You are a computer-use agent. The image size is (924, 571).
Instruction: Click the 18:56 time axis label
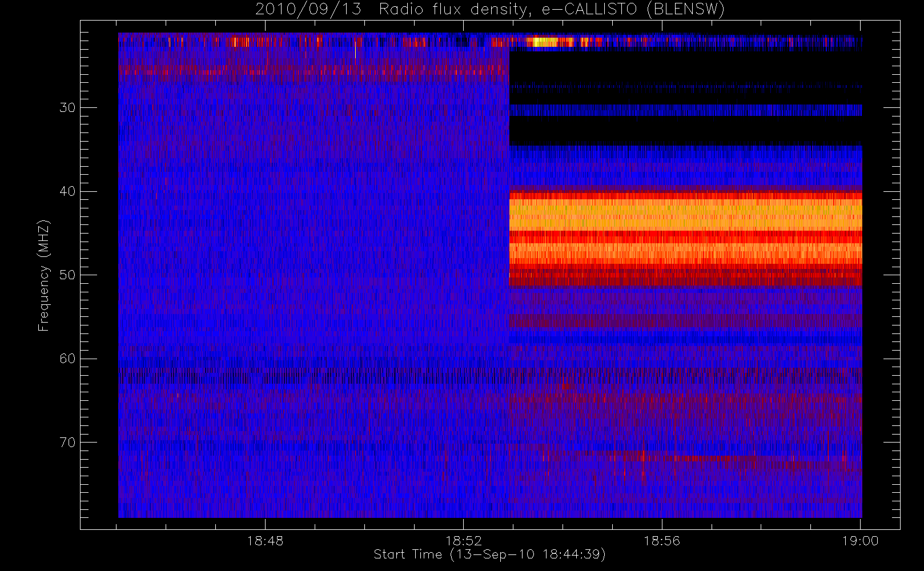click(662, 541)
